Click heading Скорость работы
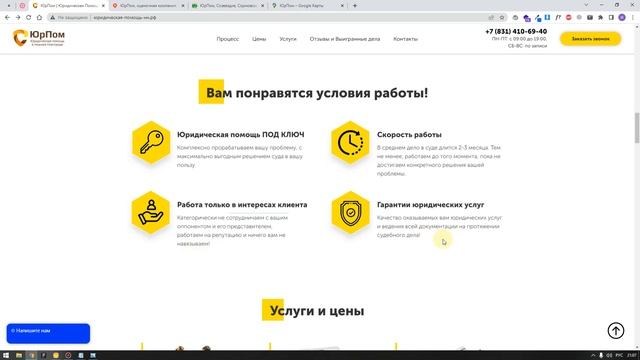 point(409,135)
